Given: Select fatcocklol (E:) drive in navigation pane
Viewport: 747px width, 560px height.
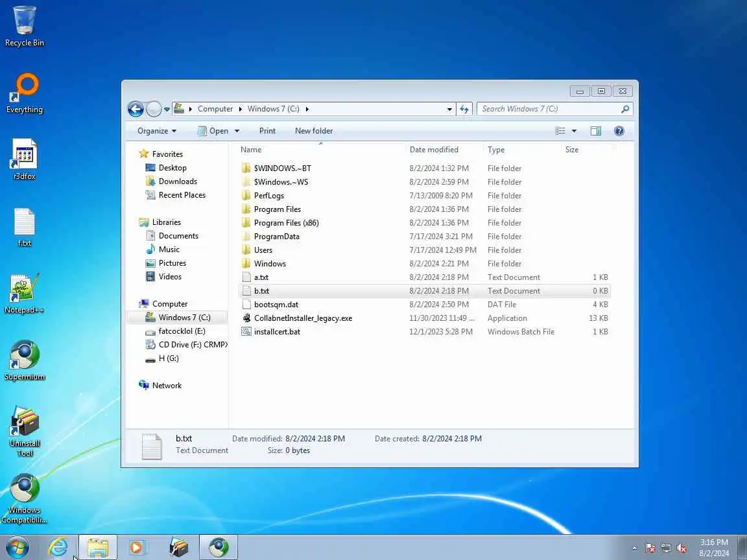Looking at the screenshot, I should tap(176, 331).
